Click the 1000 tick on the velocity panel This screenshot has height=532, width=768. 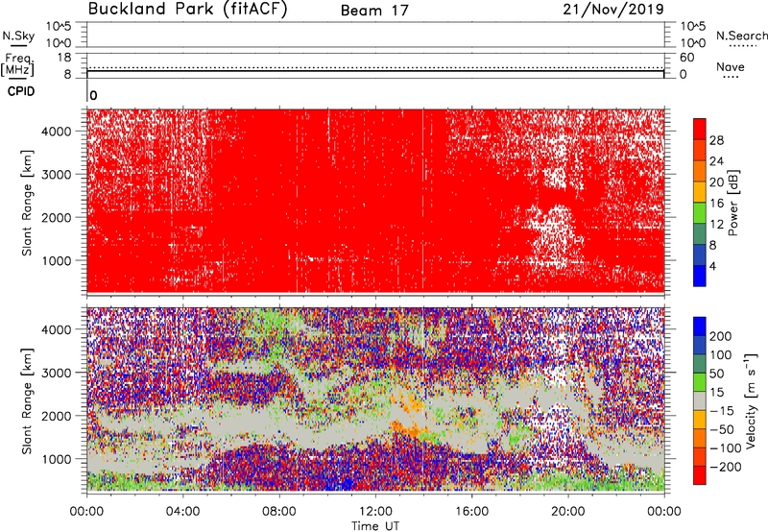(x=56, y=459)
